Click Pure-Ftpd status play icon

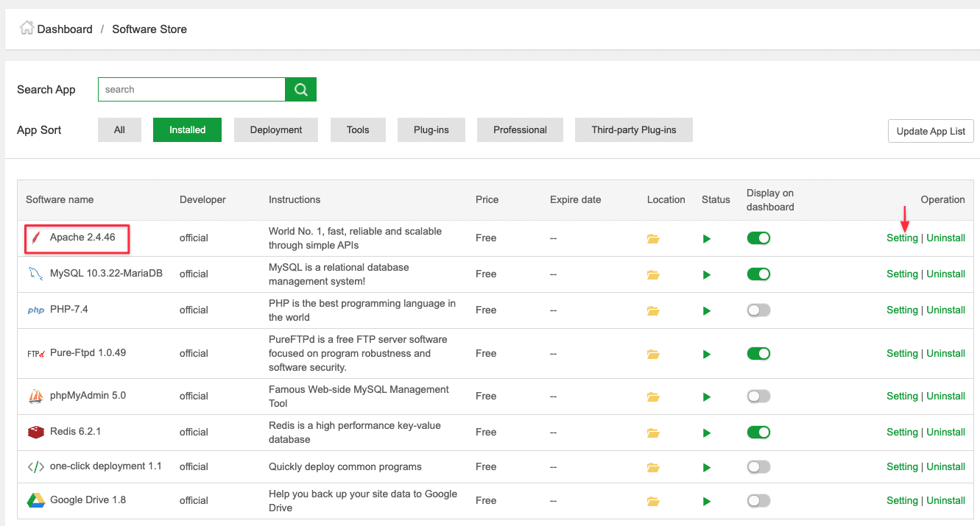707,354
